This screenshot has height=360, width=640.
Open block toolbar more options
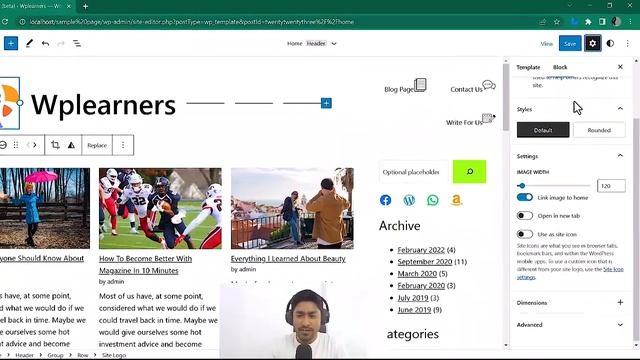[123, 145]
